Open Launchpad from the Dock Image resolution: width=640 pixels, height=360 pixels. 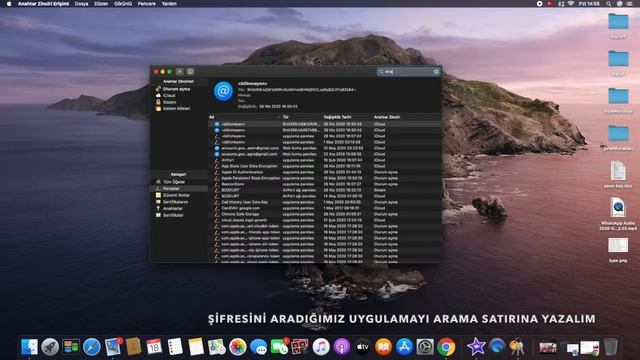click(x=50, y=347)
